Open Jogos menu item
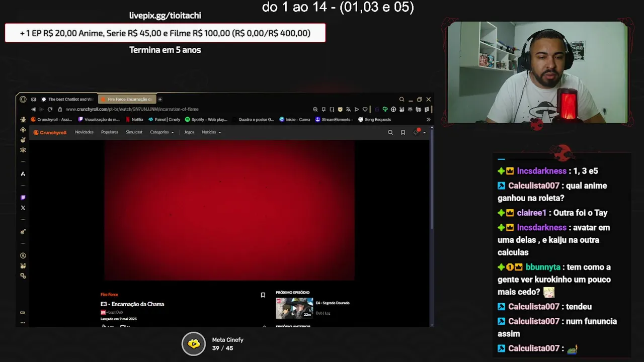This screenshot has width=644, height=362. (189, 132)
